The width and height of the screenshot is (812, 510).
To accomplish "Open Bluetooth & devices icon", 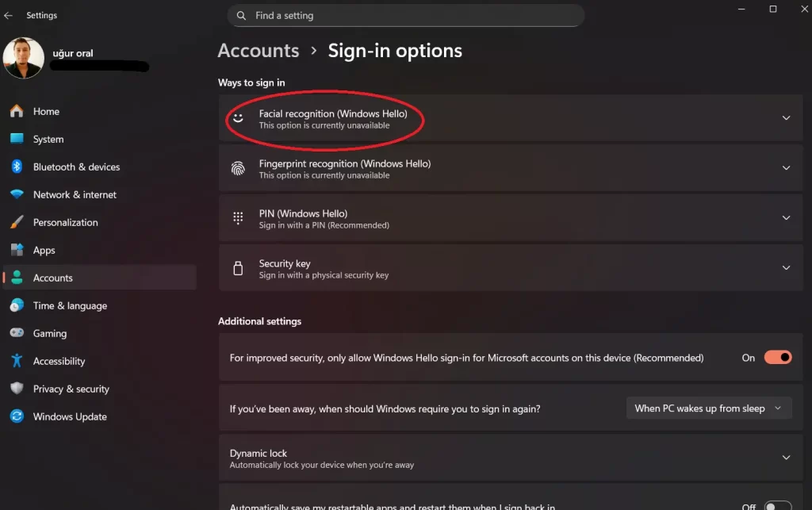I will pyautogui.click(x=17, y=167).
